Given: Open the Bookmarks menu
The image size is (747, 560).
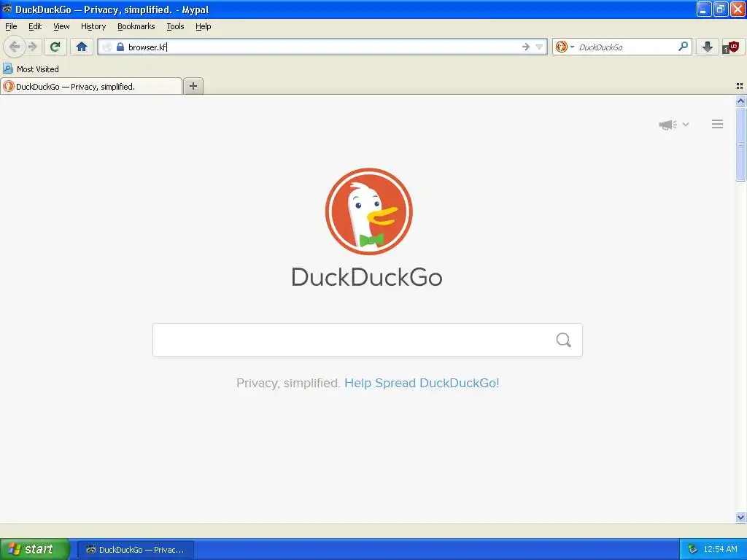Looking at the screenshot, I should point(136,26).
